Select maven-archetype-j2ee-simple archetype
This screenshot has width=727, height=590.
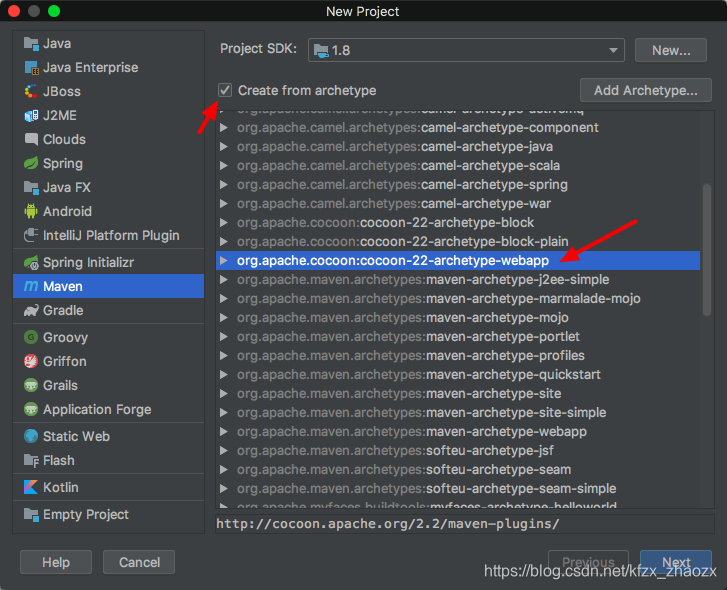458,279
